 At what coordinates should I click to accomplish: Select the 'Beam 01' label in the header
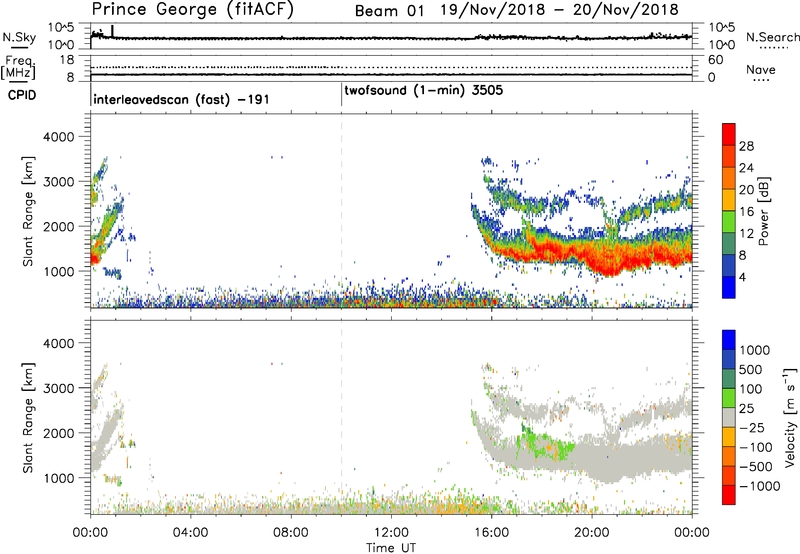tap(389, 11)
